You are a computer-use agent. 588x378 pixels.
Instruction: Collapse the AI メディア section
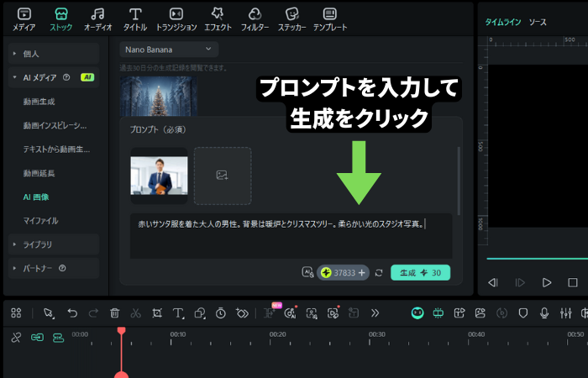54,77
